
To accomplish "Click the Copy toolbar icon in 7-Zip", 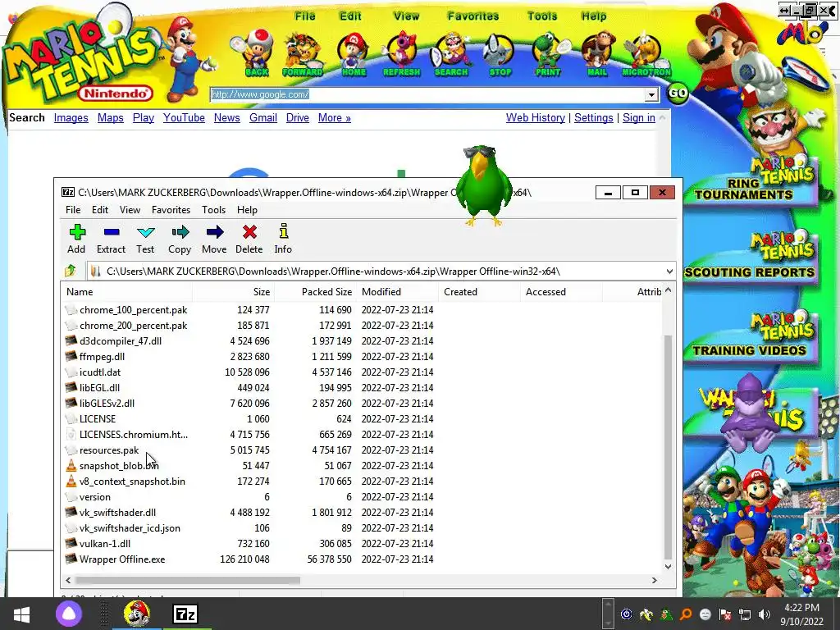I will click(180, 232).
